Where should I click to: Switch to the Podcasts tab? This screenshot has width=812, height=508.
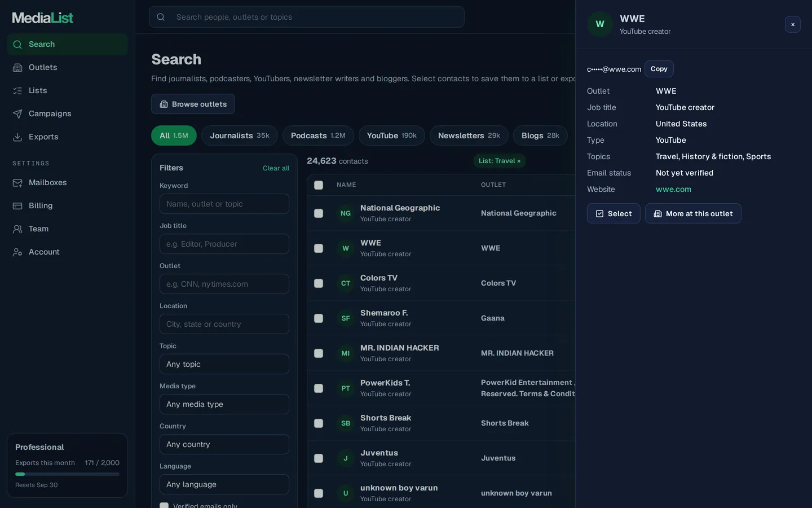point(318,135)
